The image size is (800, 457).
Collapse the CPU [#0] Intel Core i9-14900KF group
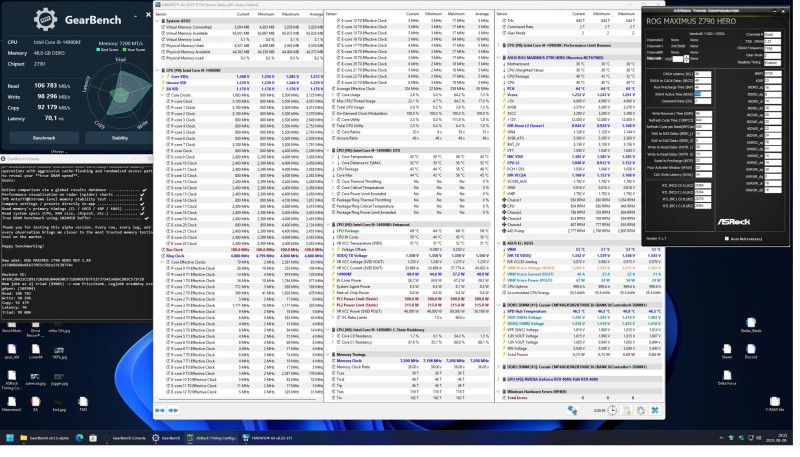(x=158, y=70)
